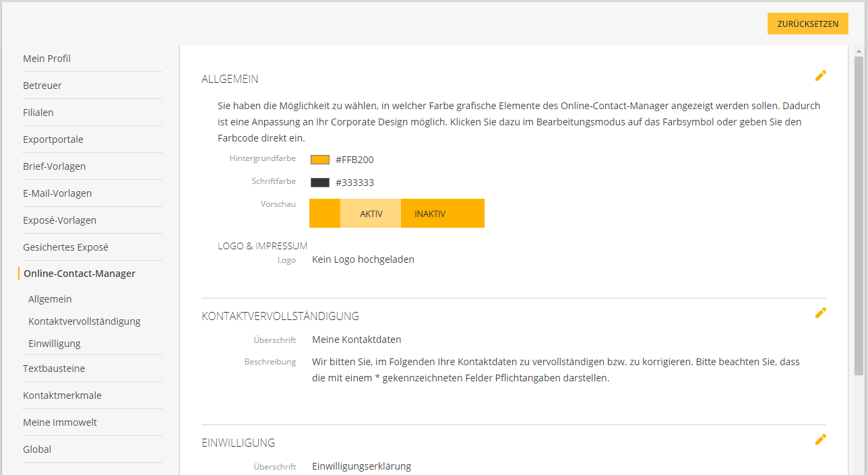
Task: Click pencil icon beside Kontaktvervollständigung heading
Action: click(x=820, y=313)
